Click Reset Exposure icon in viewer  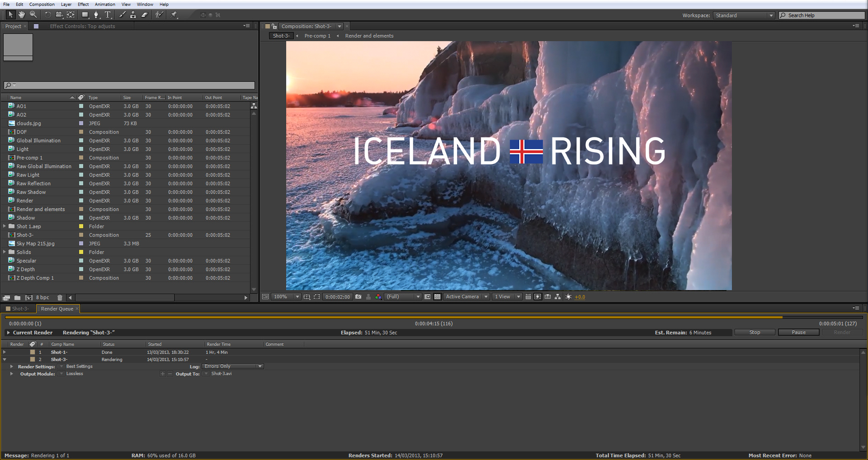pyautogui.click(x=569, y=297)
